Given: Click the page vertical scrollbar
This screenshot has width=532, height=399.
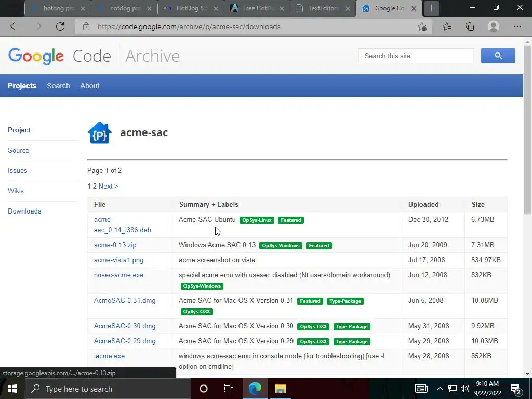Looking at the screenshot, I should coord(528,129).
